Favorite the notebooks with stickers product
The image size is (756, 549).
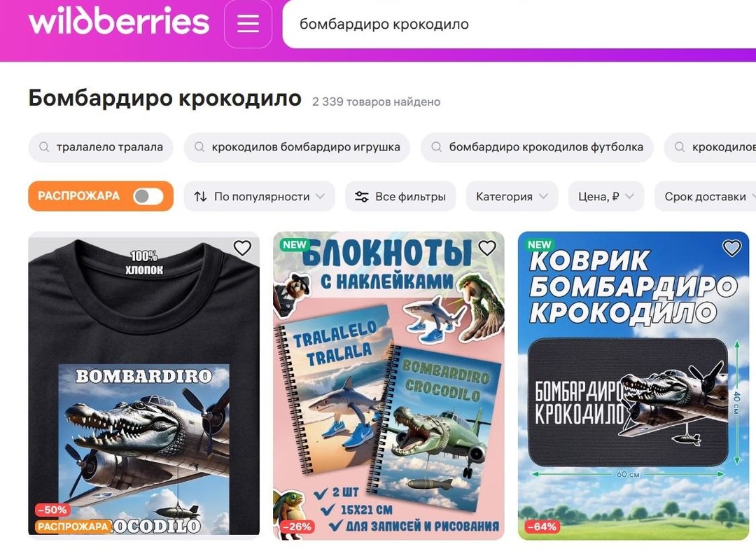tap(487, 248)
